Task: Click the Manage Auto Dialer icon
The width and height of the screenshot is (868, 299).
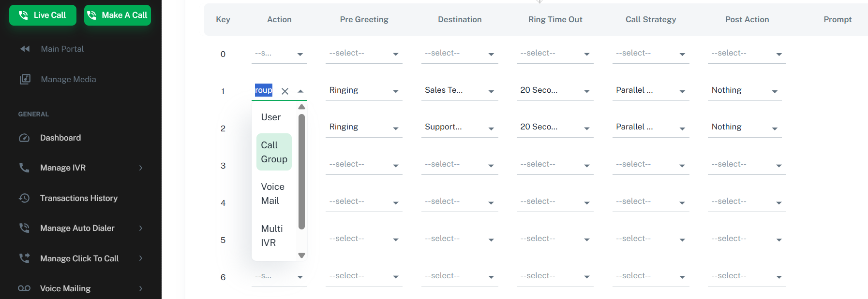Action: point(24,228)
